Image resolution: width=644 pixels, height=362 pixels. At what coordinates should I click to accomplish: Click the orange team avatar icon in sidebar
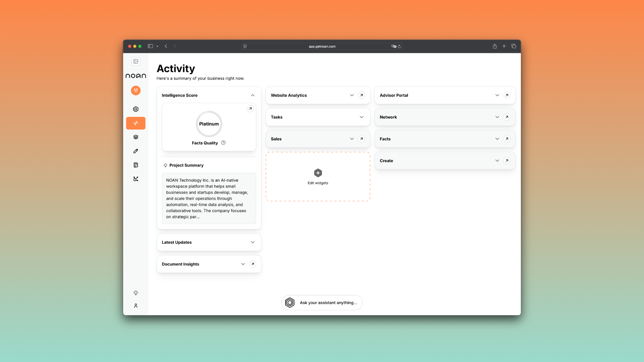(x=136, y=90)
